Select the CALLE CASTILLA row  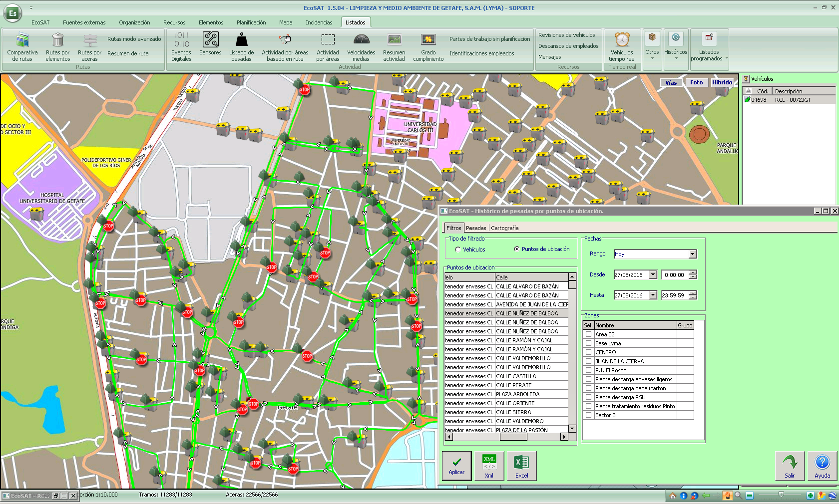click(x=506, y=376)
